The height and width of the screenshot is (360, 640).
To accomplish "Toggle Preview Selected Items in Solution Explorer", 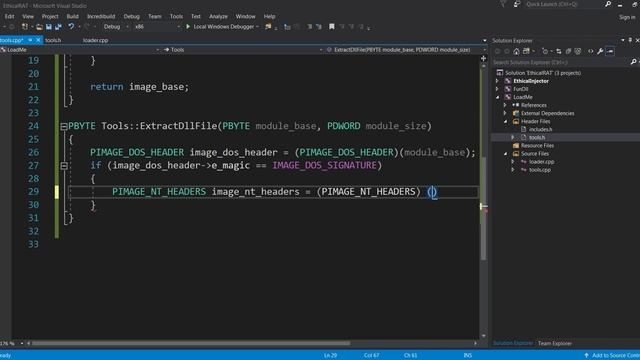I will coord(610,51).
